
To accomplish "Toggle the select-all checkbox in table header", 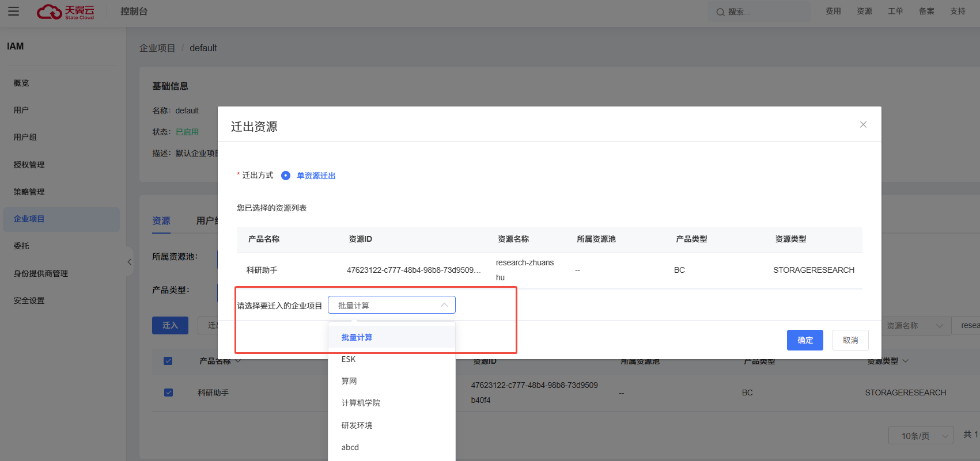I will (x=168, y=361).
